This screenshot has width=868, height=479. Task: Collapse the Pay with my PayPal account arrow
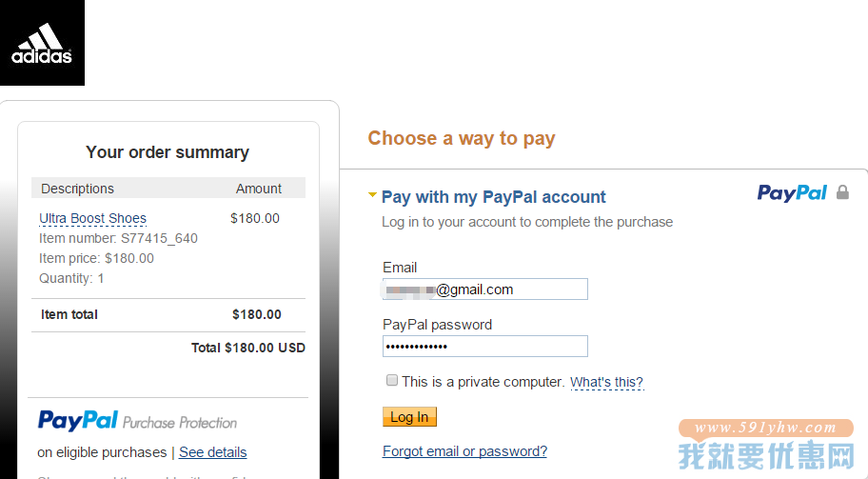pos(372,195)
